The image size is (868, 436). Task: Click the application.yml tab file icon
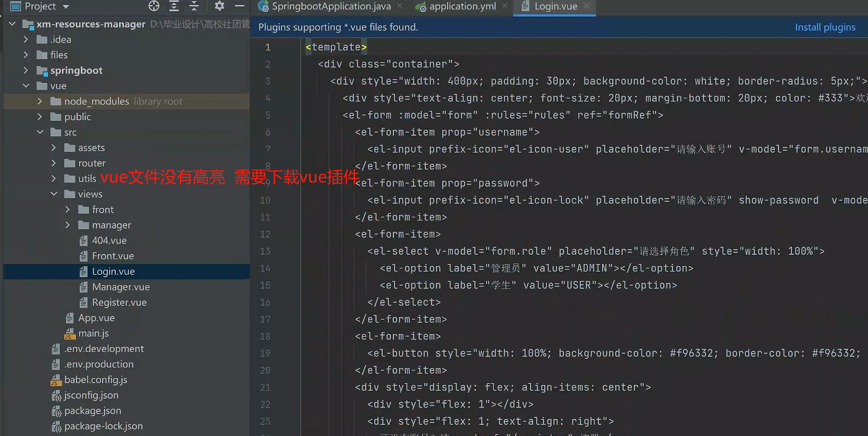pyautogui.click(x=421, y=7)
